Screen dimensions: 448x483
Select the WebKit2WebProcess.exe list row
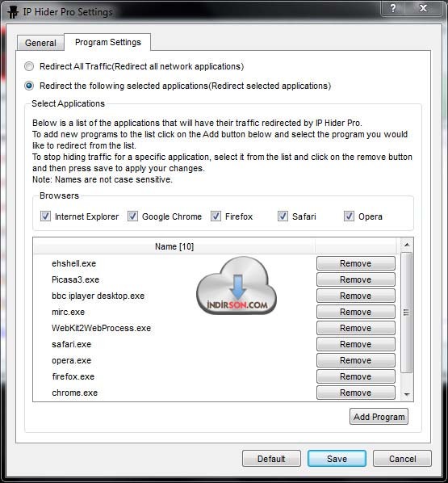174,328
